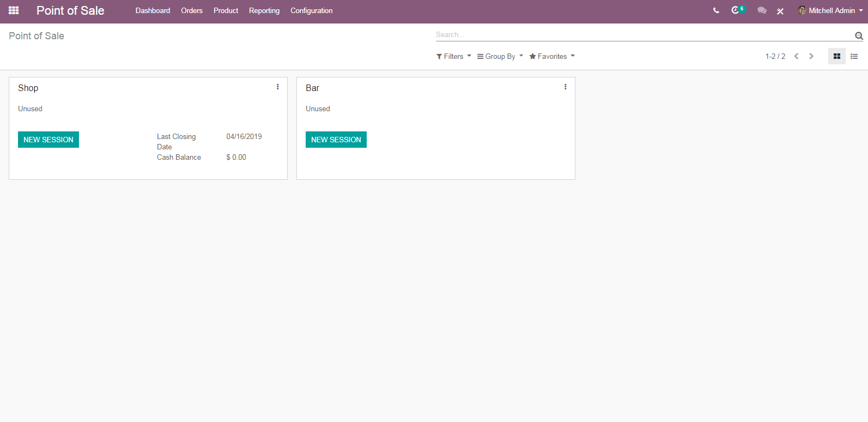
Task: Click the debug tools icon in top bar
Action: [780, 11]
